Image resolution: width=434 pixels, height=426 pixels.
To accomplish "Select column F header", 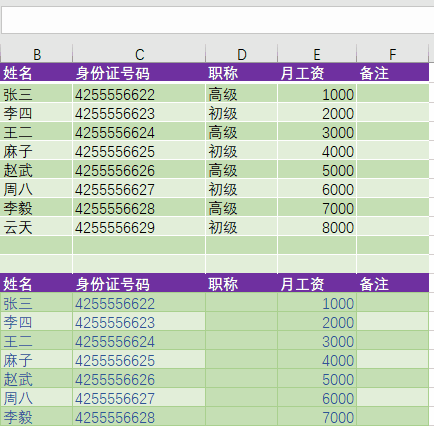I will point(393,54).
